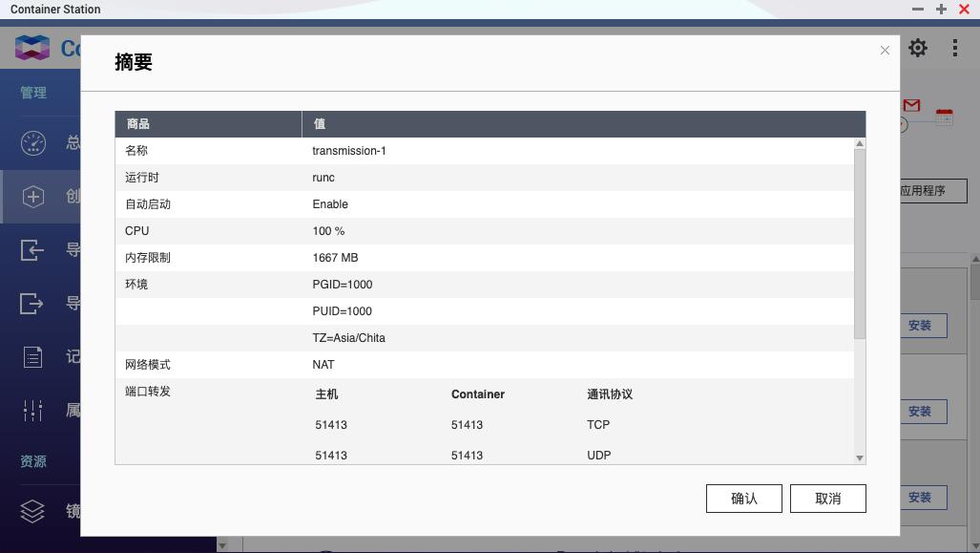Open the images layers sidebar icon
Viewport: 980px width, 553px height.
[32, 511]
